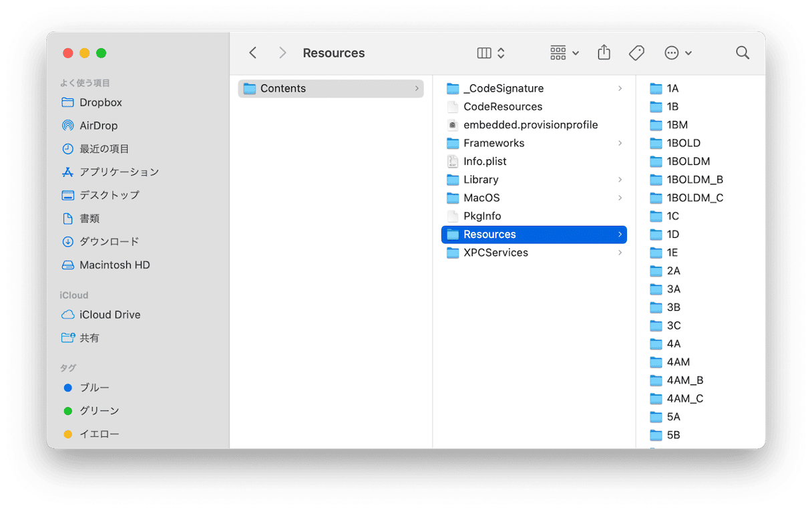Expand the Frameworks folder chevron
The image size is (812, 510).
(620, 143)
